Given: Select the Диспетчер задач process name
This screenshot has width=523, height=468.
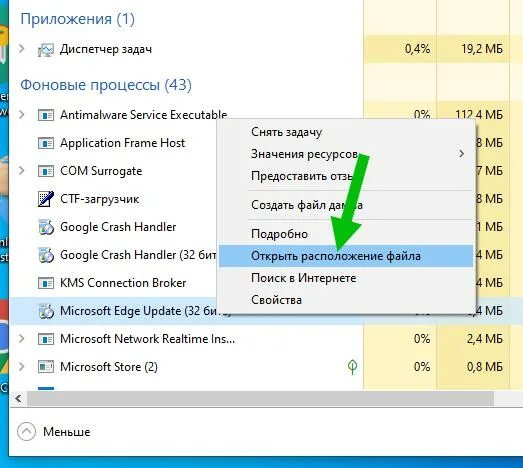Looking at the screenshot, I should point(106,49).
